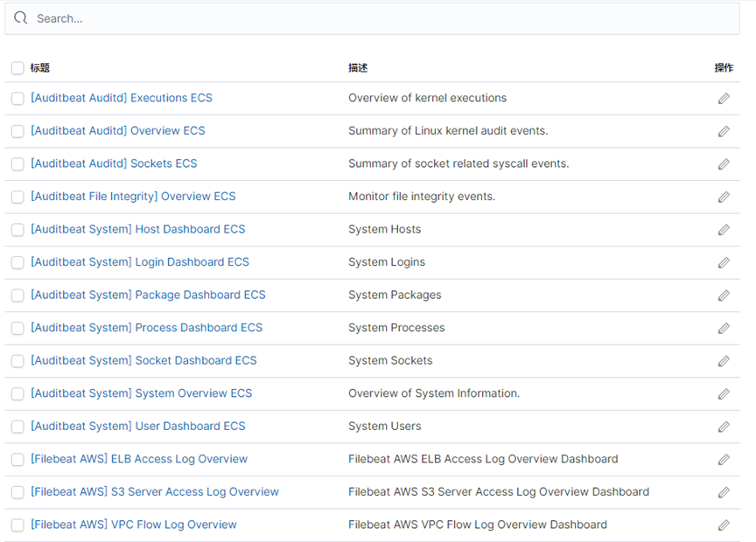The width and height of the screenshot is (756, 542).
Task: Check the Login Dashboard ECS row box
Action: pos(17,262)
